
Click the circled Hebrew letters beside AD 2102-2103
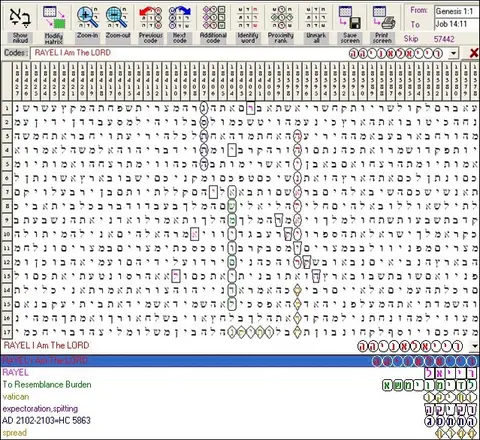451,421
